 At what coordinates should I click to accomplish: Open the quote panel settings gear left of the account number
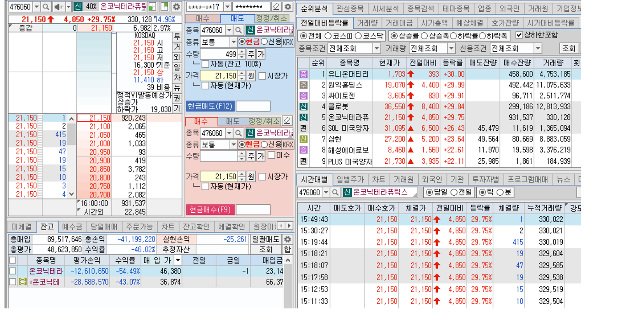coord(176,7)
